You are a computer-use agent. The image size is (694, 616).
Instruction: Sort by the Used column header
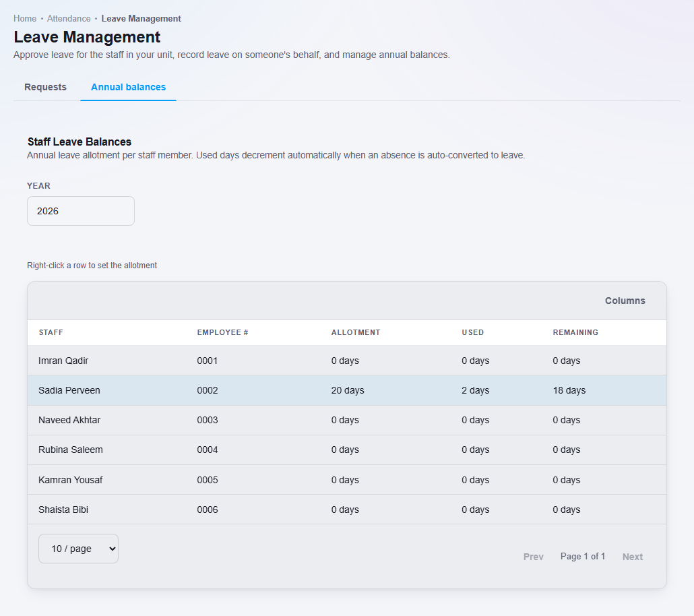473,332
